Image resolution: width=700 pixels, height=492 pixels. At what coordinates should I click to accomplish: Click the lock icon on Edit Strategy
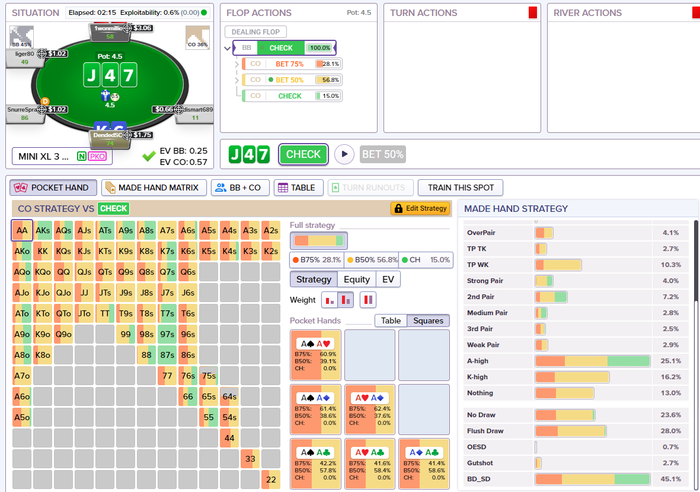point(398,208)
